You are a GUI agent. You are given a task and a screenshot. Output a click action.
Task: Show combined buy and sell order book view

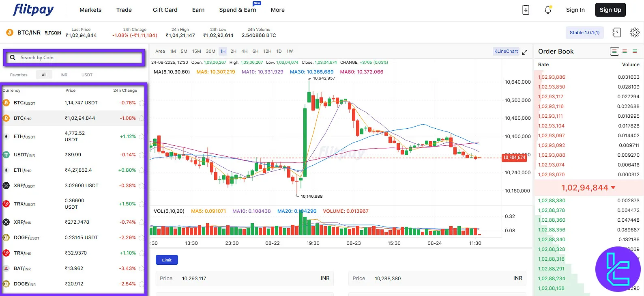pos(614,51)
